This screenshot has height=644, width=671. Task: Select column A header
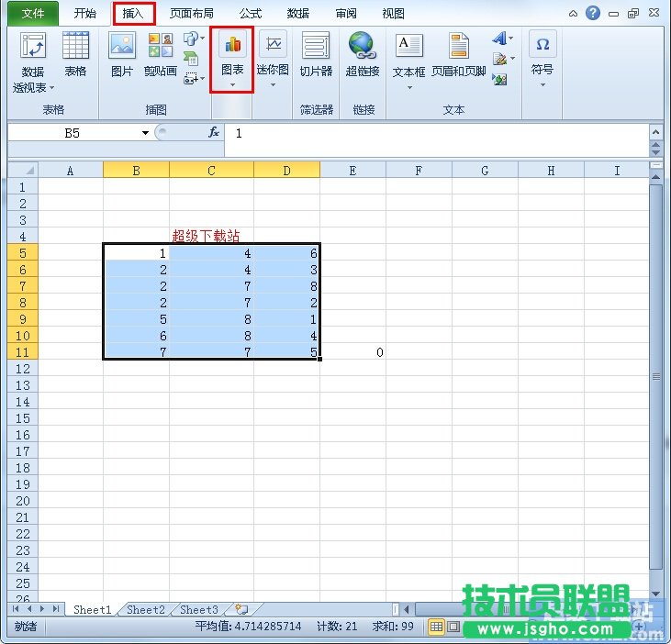point(70,171)
